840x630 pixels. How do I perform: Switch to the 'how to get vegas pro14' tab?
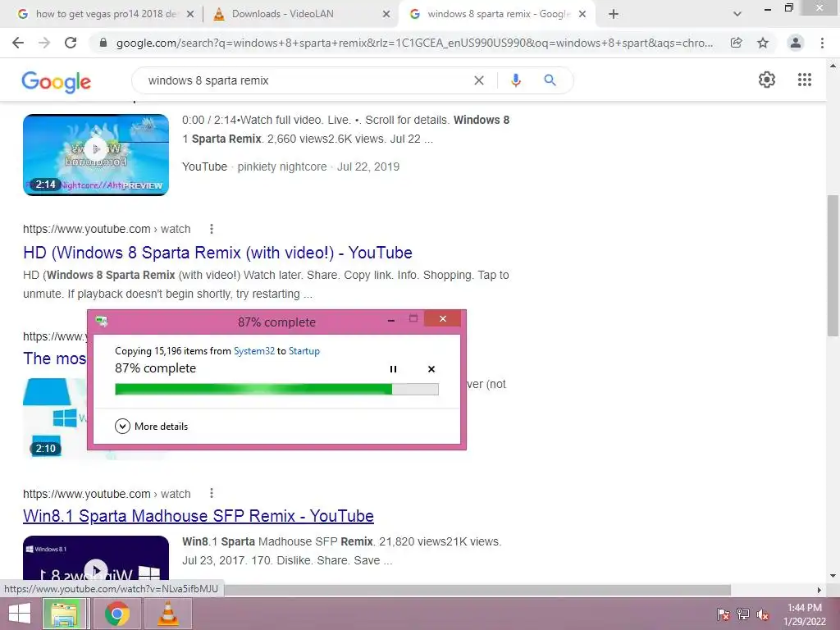coord(106,14)
